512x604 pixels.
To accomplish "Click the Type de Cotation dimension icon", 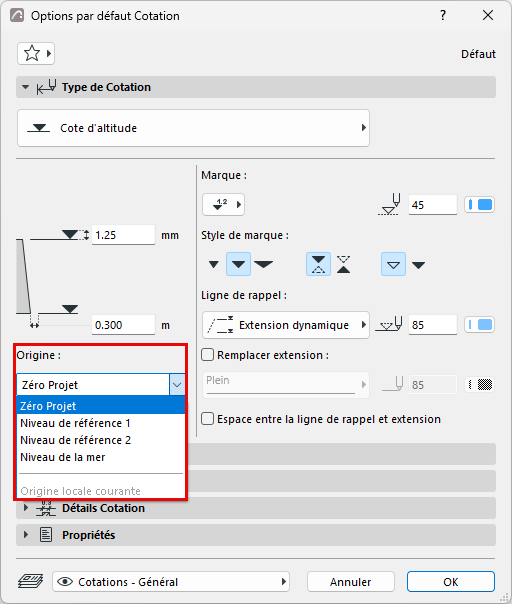I will tap(47, 87).
